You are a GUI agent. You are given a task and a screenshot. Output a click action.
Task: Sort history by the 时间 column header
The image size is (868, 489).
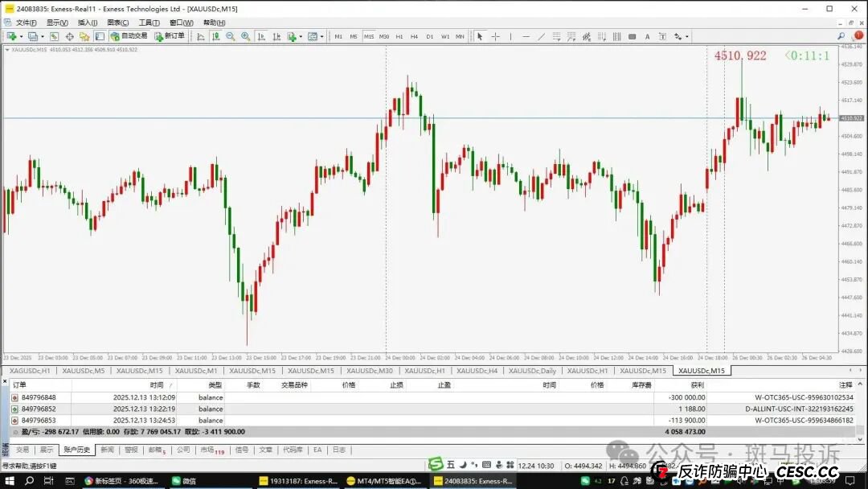(156, 385)
